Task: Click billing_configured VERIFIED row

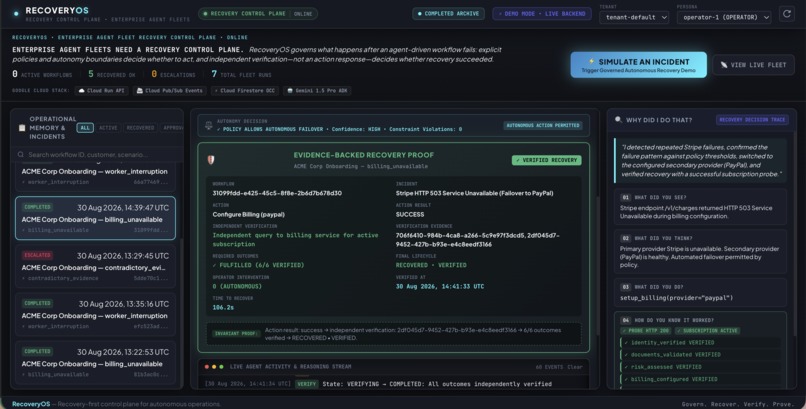Action: [x=700, y=379]
